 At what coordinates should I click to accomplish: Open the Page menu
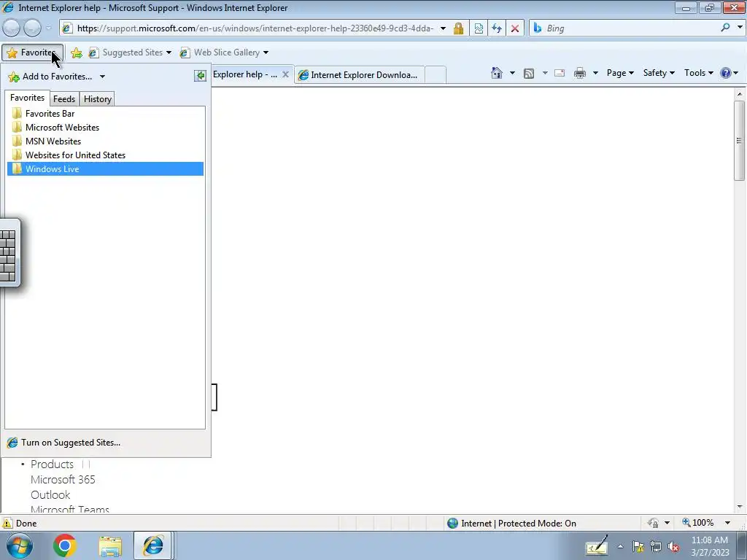pyautogui.click(x=620, y=73)
